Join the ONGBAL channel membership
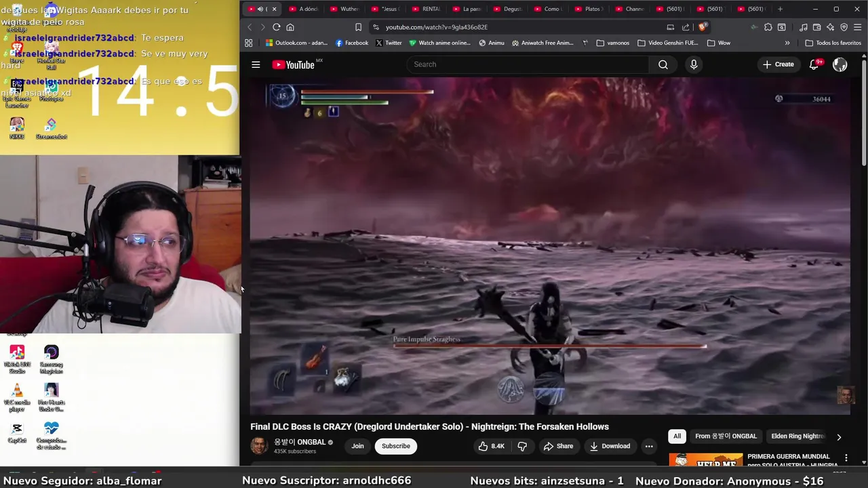The width and height of the screenshot is (868, 488). [x=357, y=446]
